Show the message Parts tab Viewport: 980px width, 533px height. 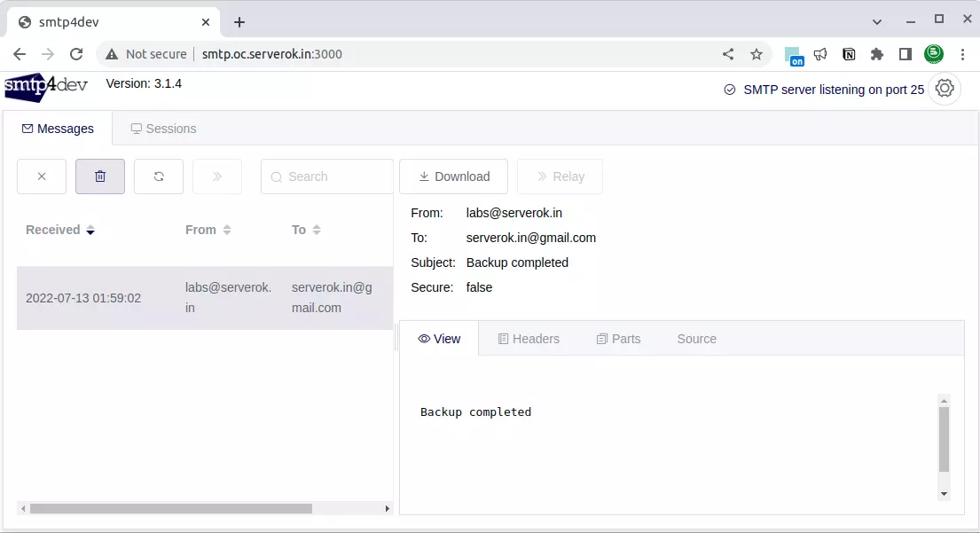pyautogui.click(x=618, y=339)
